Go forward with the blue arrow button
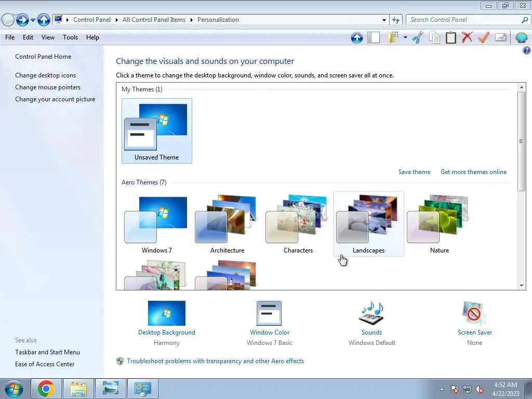532x399 pixels. [x=22, y=20]
